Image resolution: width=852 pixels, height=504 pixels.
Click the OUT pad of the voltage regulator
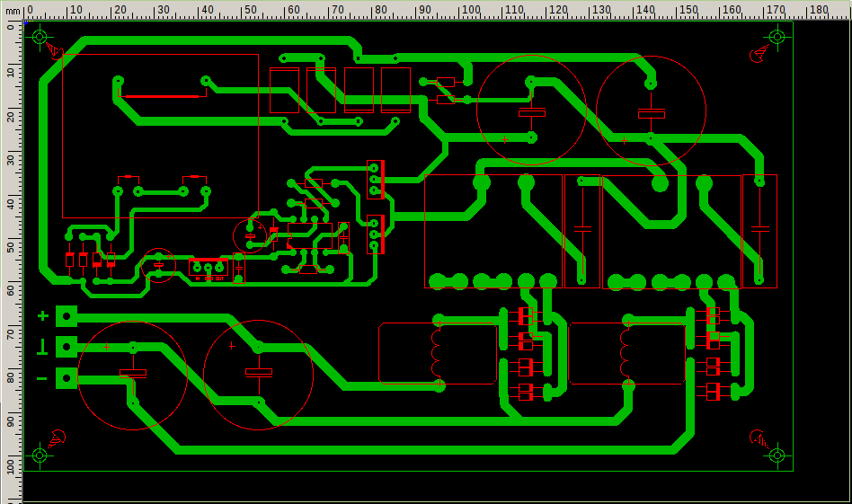tap(219, 267)
